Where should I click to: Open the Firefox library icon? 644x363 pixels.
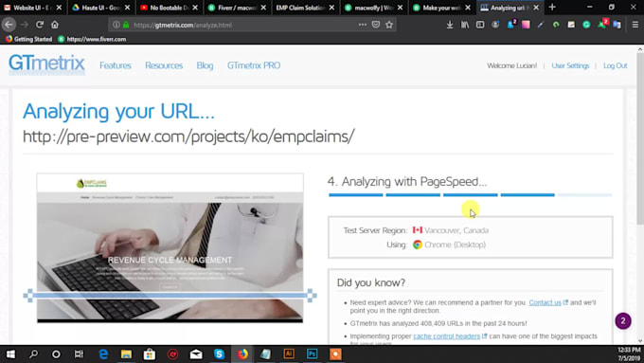pos(465,25)
